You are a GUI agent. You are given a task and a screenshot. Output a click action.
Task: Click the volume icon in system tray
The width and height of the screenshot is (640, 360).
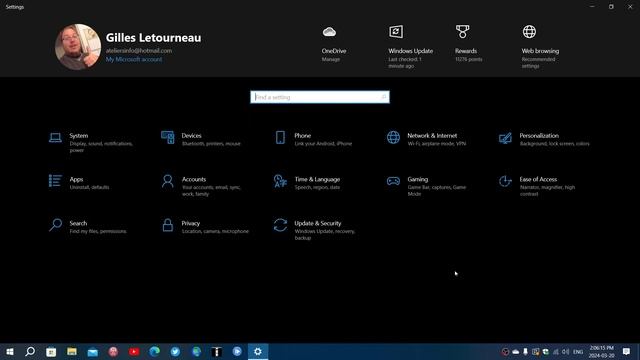point(566,351)
